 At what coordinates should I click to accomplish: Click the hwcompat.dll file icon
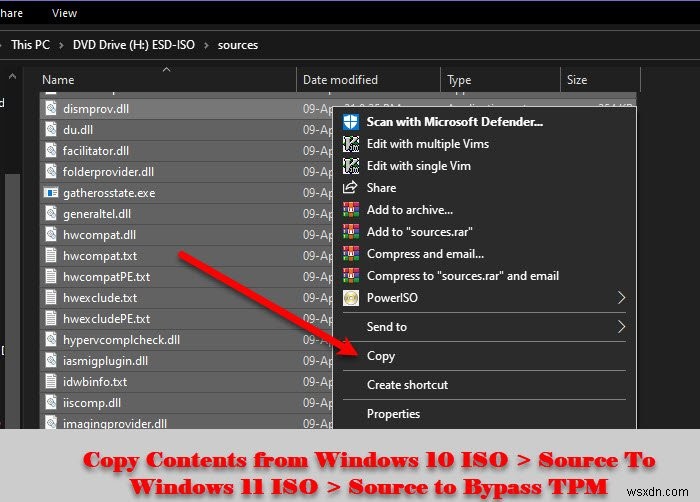click(x=51, y=234)
